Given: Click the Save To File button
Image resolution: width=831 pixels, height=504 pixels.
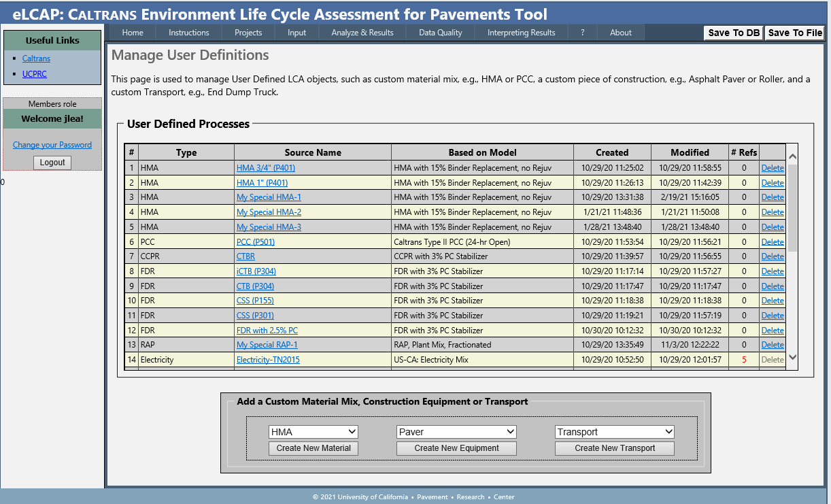Looking at the screenshot, I should [795, 33].
